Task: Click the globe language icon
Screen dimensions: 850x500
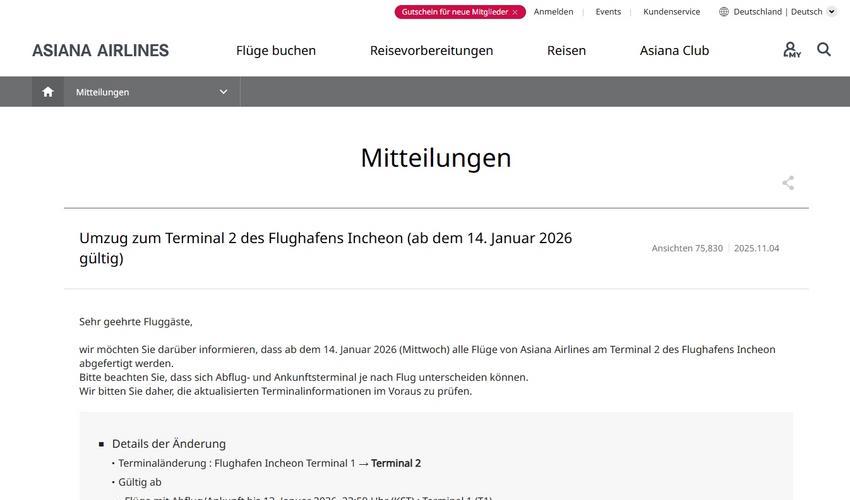Action: click(x=724, y=12)
